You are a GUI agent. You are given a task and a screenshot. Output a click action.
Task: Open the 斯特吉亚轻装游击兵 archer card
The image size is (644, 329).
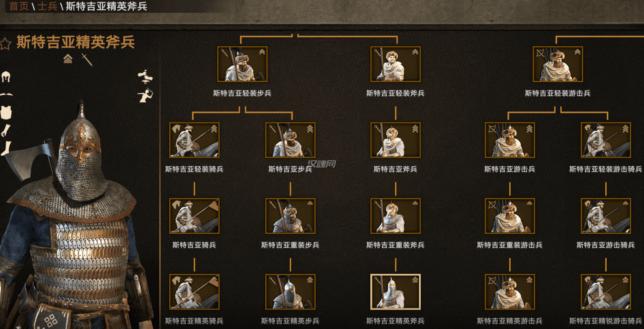(558, 64)
